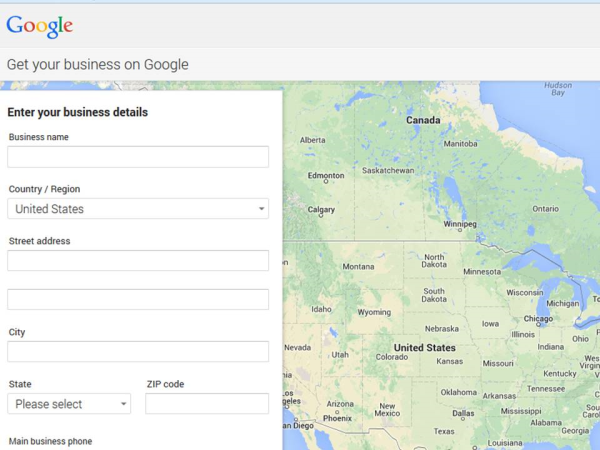The width and height of the screenshot is (600, 450).
Task: Click 'Utah' on the map
Action: click(340, 355)
